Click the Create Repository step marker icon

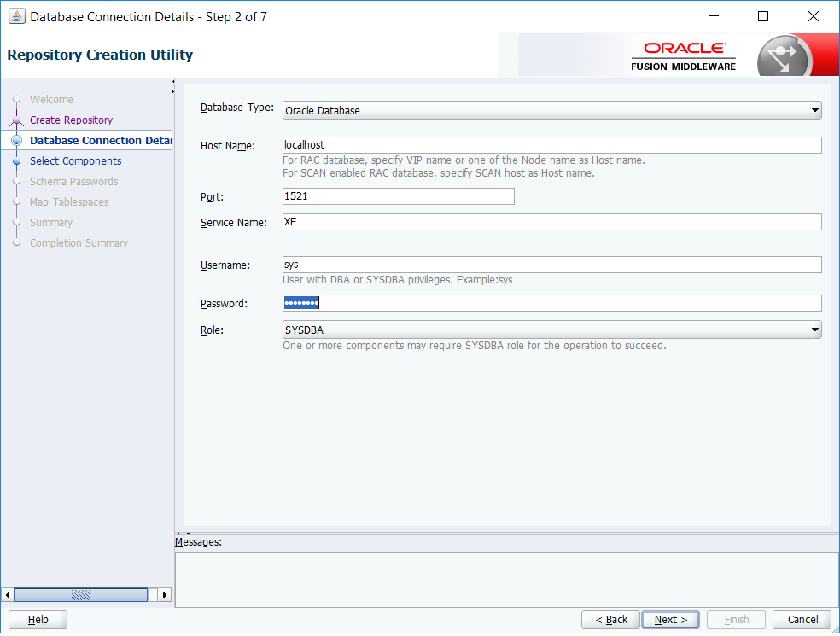tap(17, 120)
